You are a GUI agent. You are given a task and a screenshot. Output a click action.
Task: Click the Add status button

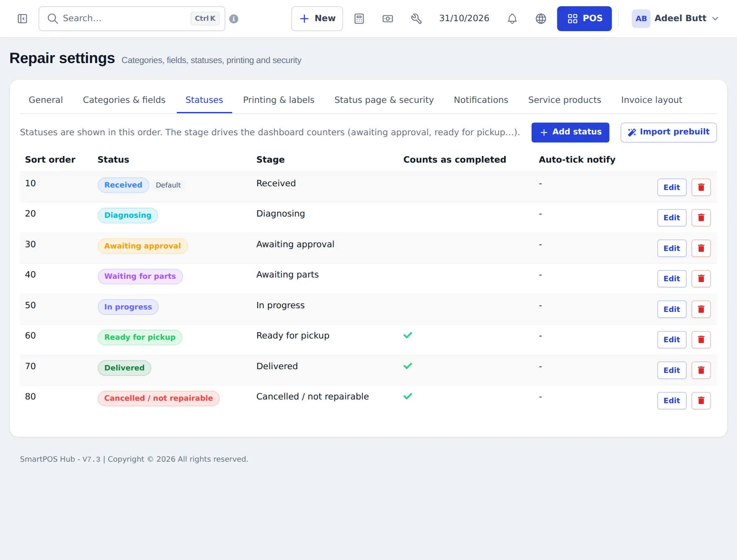coord(570,132)
